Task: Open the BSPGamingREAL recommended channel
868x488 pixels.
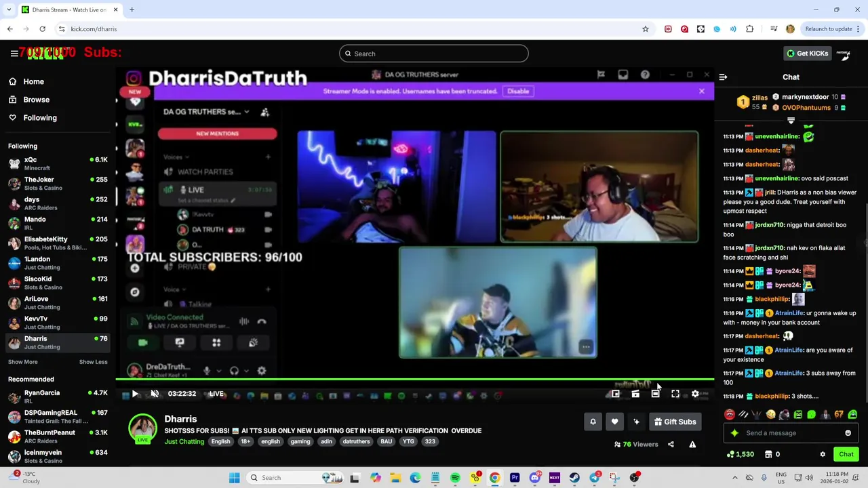Action: tap(58, 416)
